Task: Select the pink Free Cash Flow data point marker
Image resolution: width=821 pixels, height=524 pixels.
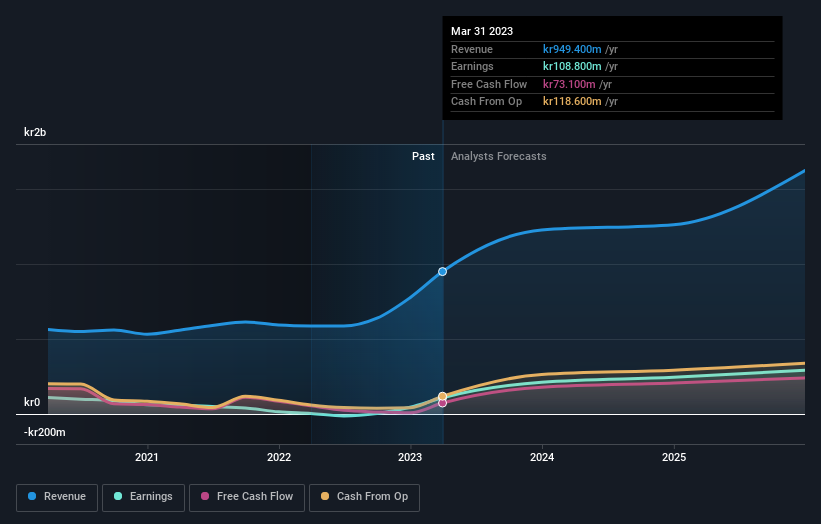Action: [442, 403]
